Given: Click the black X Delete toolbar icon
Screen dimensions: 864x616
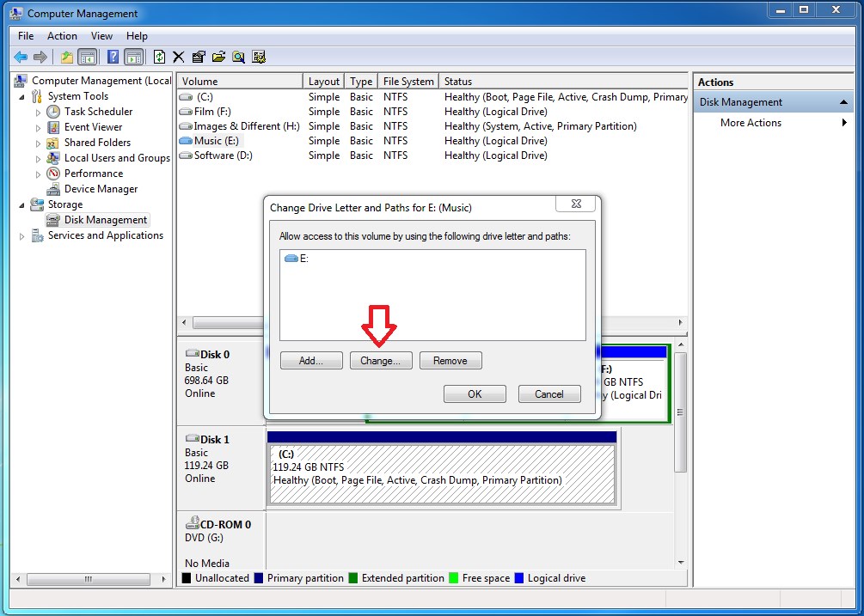Looking at the screenshot, I should pos(179,57).
